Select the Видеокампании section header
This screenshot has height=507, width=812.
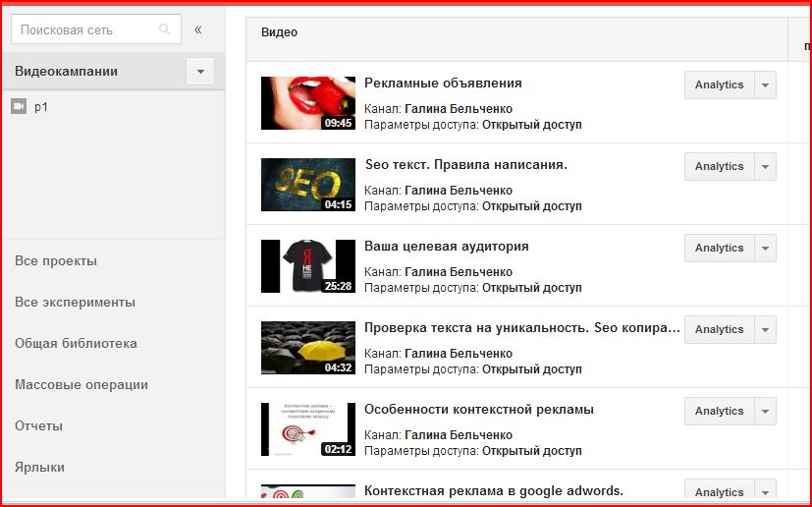pyautogui.click(x=67, y=71)
